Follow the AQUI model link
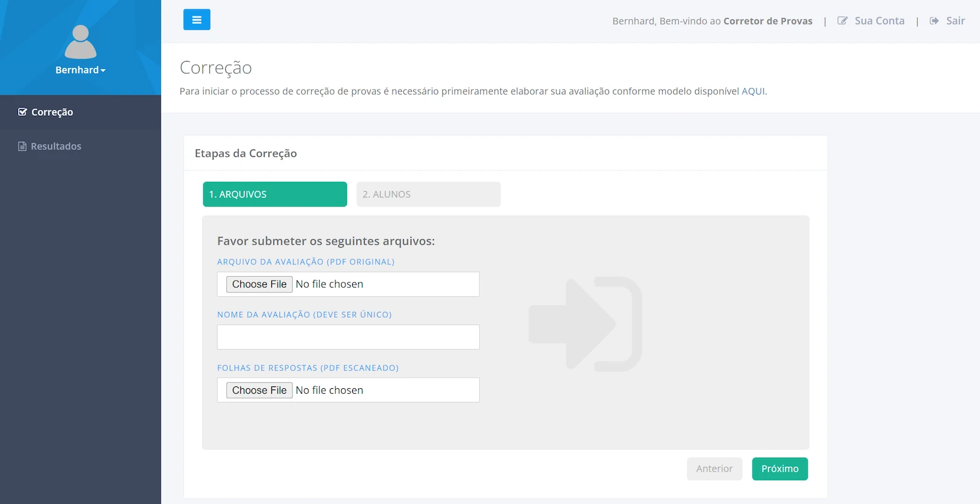Image resolution: width=980 pixels, height=504 pixels. 753,91
